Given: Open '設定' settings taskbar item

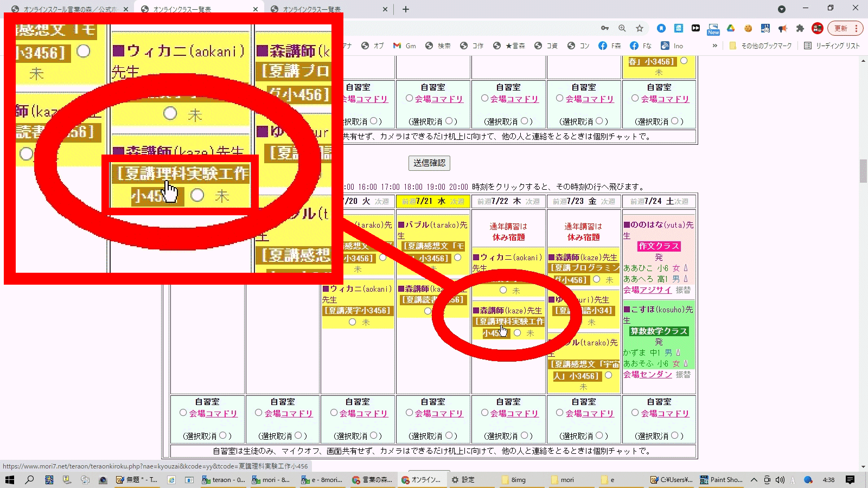Looking at the screenshot, I should click(x=463, y=480).
